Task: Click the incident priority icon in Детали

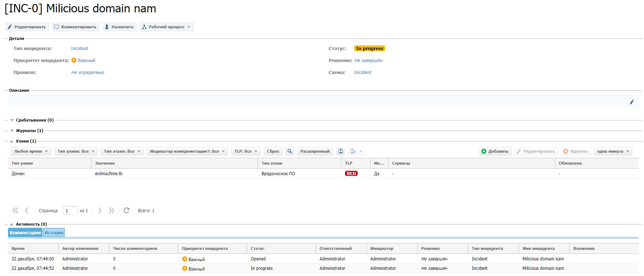Action: [74, 60]
